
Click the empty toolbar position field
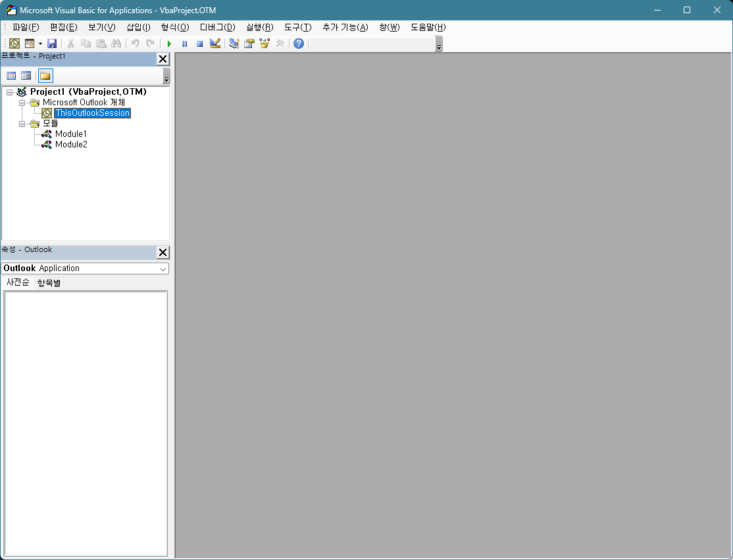pos(372,44)
